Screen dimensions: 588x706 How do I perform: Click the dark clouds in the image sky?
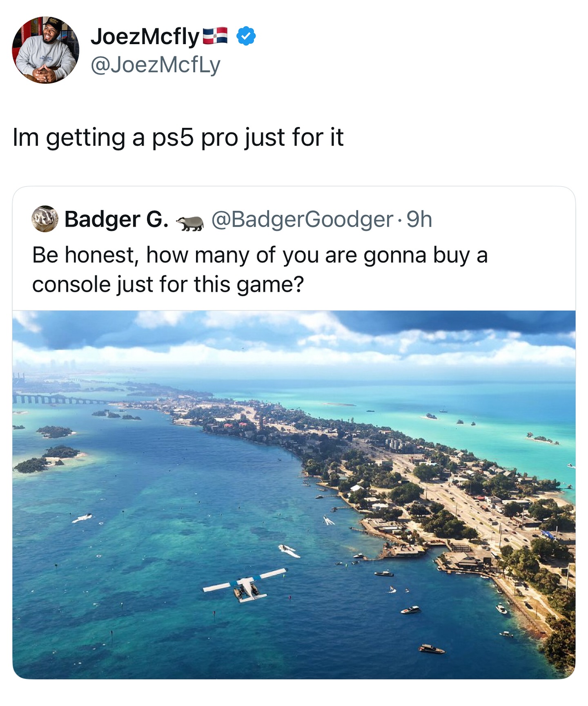pos(449,323)
